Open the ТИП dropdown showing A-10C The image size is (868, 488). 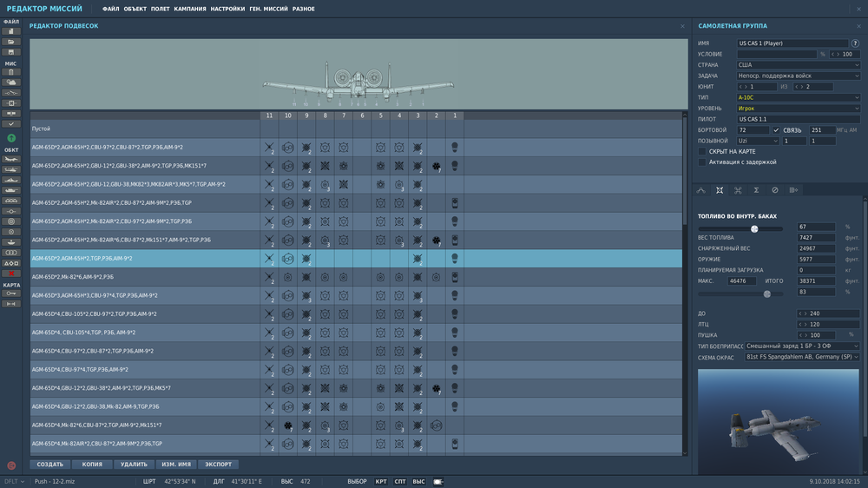(799, 97)
